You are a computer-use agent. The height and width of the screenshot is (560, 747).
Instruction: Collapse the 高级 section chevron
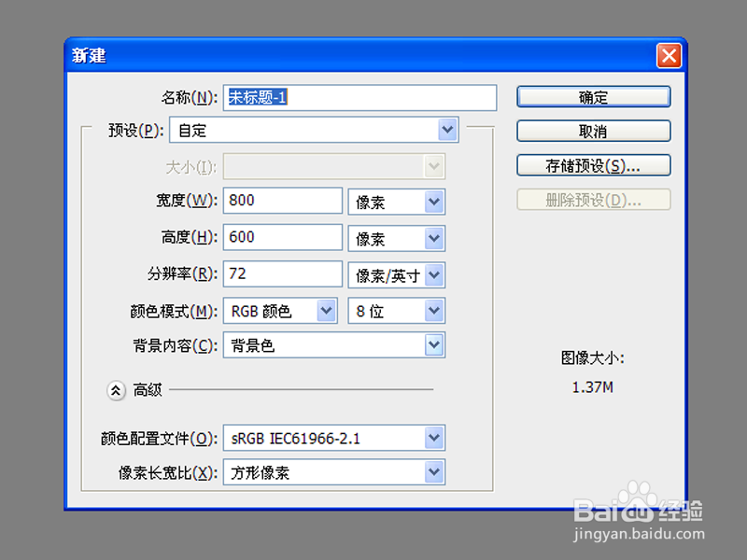click(116, 390)
